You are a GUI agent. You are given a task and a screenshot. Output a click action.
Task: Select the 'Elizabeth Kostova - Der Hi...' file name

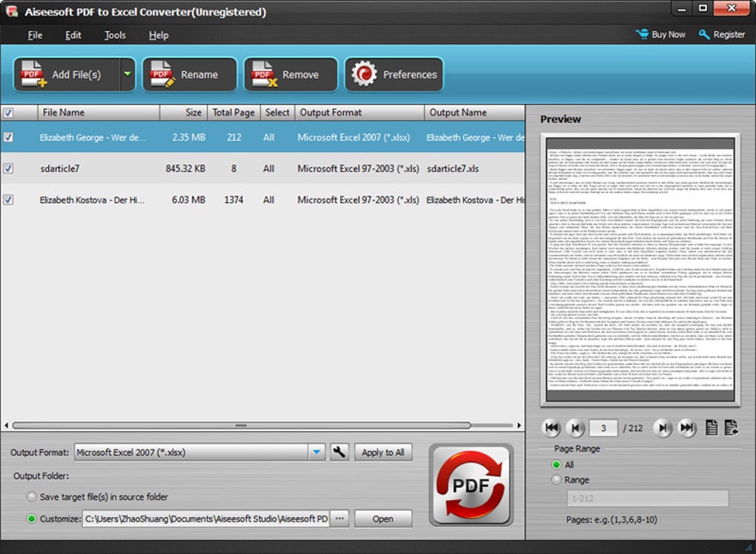tap(92, 199)
